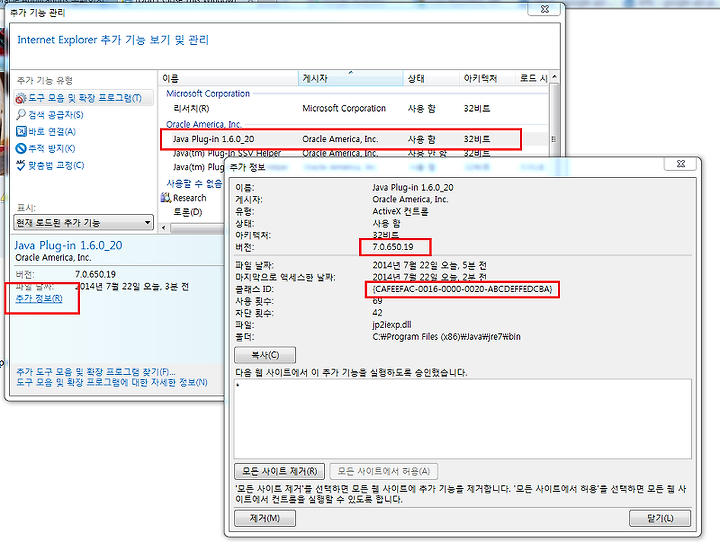Sort the list by 상태 column
720x542 pixels.
click(x=431, y=79)
